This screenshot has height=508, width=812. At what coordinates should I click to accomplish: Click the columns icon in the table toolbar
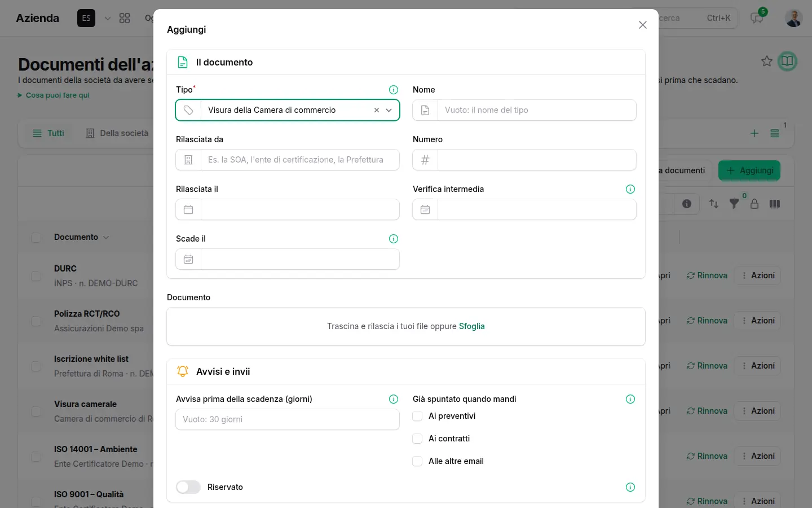775,204
